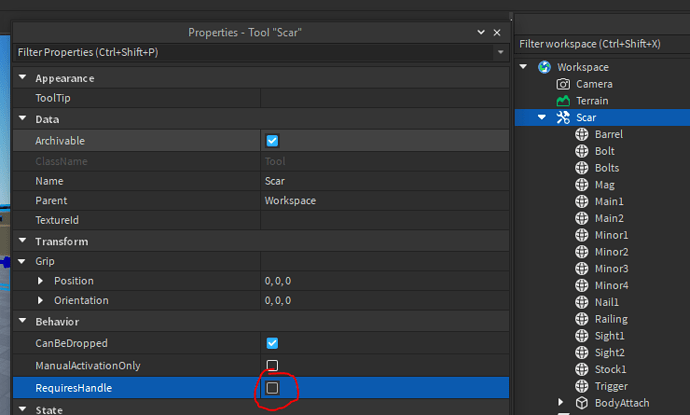The width and height of the screenshot is (690, 415).
Task: Select the Camera icon in explorer
Action: [x=563, y=84]
